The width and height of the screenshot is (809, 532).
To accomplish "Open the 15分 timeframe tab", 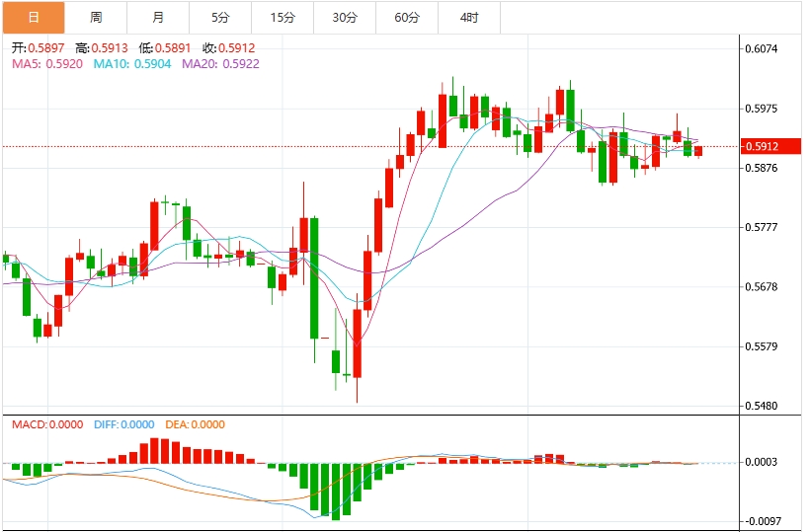I will point(283,18).
